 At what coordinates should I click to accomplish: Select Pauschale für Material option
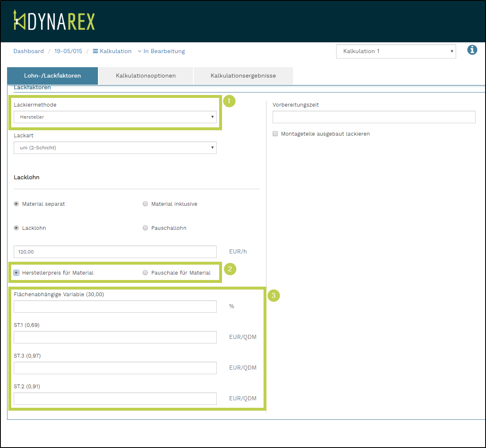click(145, 273)
